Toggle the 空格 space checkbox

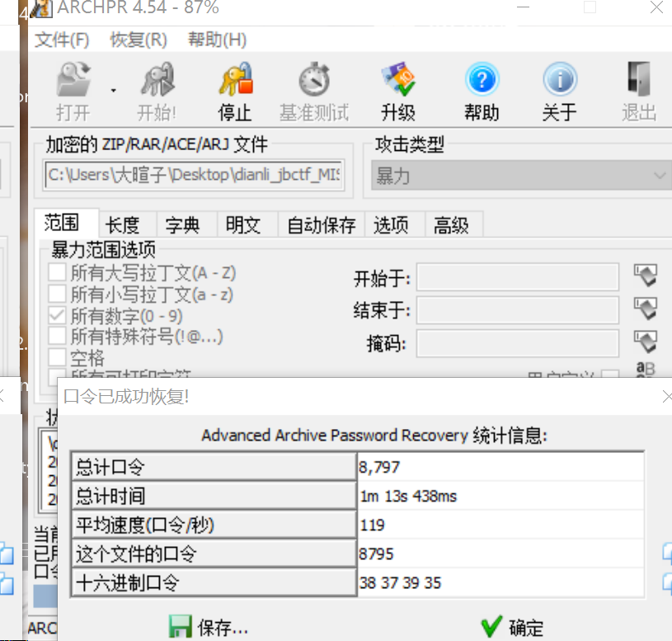(x=57, y=356)
